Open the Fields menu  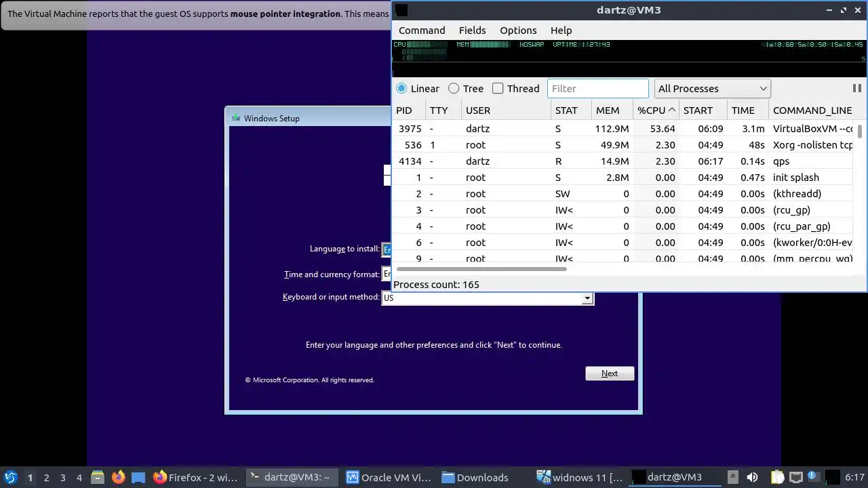pyautogui.click(x=472, y=30)
